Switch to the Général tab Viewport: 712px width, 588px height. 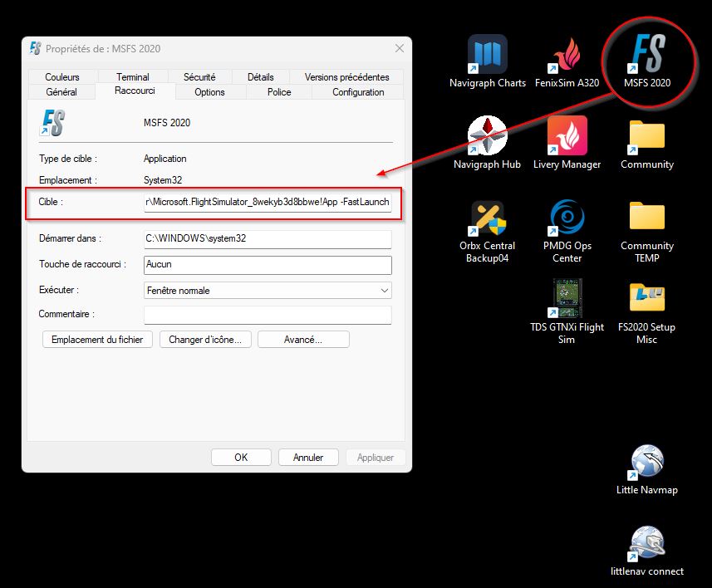61,91
